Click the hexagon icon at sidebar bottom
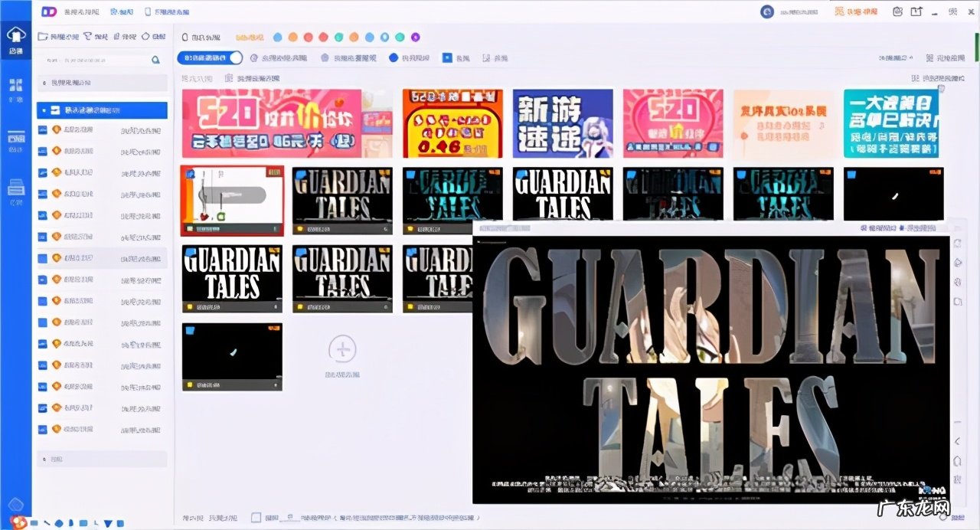The height and width of the screenshot is (530, 980). pos(15,505)
